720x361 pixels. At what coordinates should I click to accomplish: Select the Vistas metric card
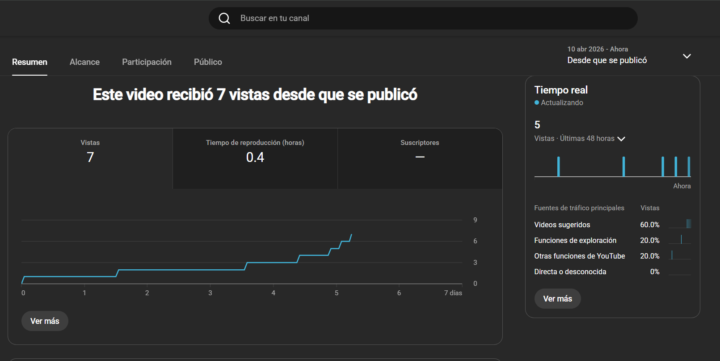click(90, 158)
